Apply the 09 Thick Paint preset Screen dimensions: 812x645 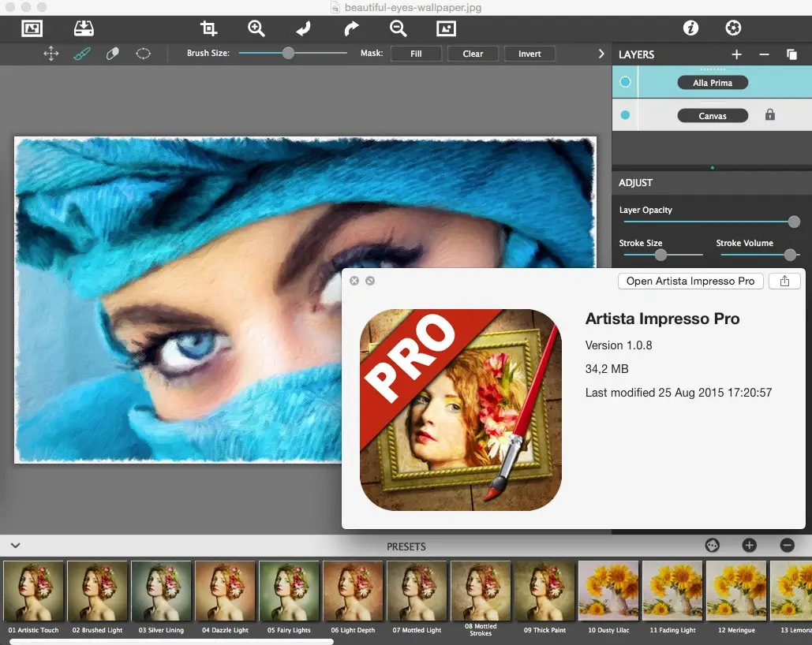[544, 591]
